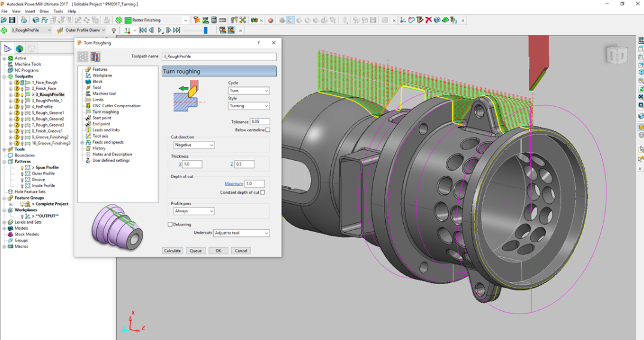Image resolution: width=644 pixels, height=340 pixels.
Task: Play the toolpath simulation
Action: 160,30
